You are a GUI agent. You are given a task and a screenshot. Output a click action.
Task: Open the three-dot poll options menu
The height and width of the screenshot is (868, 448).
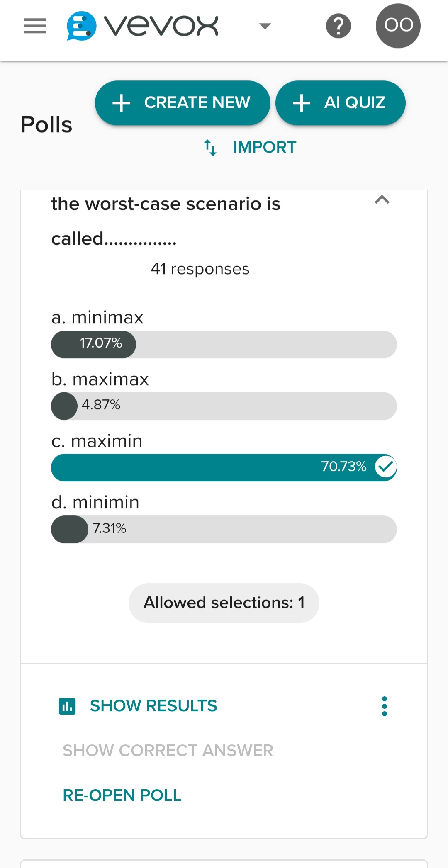point(384,705)
